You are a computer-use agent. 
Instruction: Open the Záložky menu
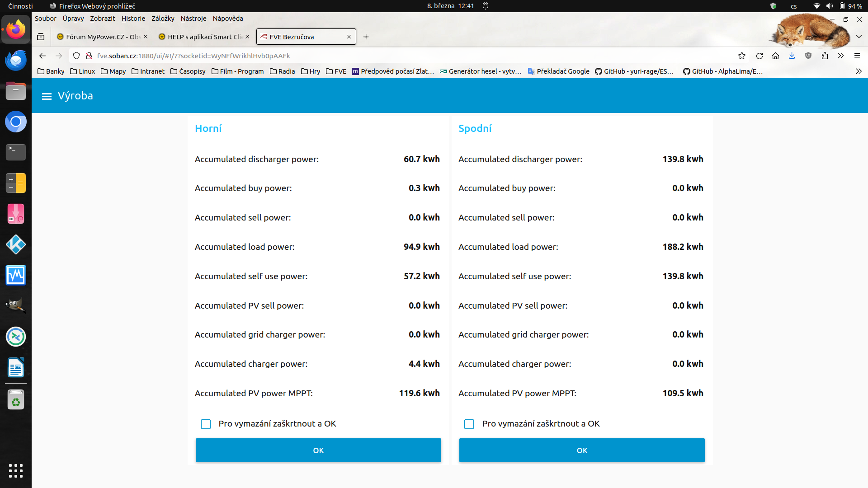[163, 19]
